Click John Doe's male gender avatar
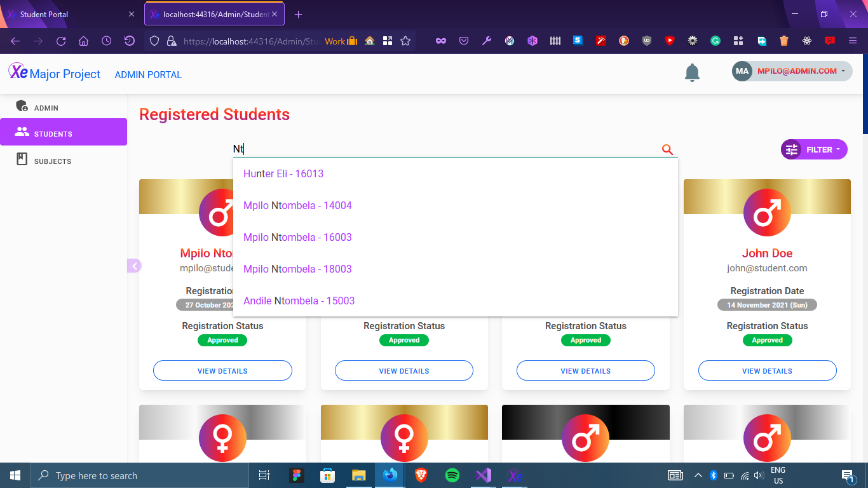The height and width of the screenshot is (488, 868). pyautogui.click(x=767, y=213)
